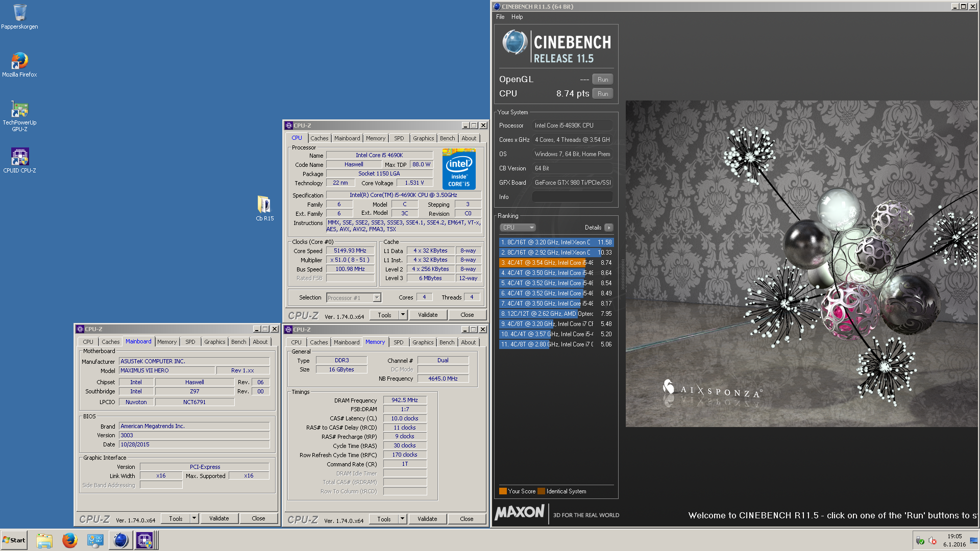Open Graphics tab in top CPU-Z window
This screenshot has width=980, height=551.
tap(424, 138)
